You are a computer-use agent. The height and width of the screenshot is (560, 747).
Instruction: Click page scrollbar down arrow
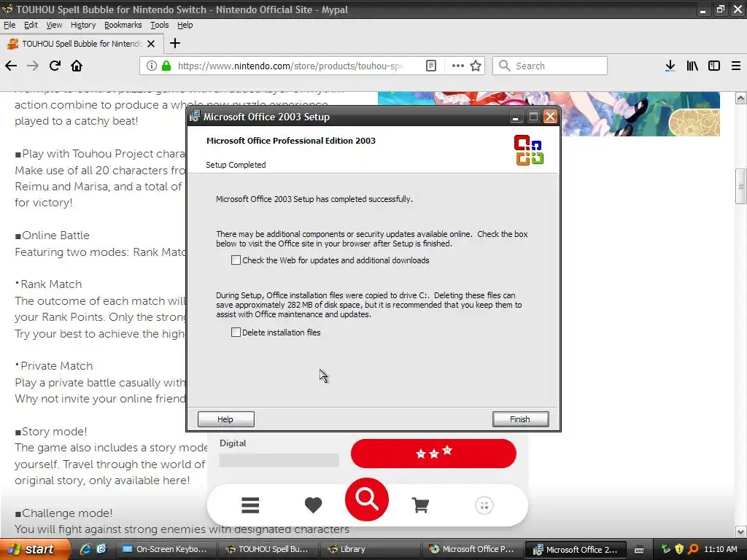pos(741,531)
